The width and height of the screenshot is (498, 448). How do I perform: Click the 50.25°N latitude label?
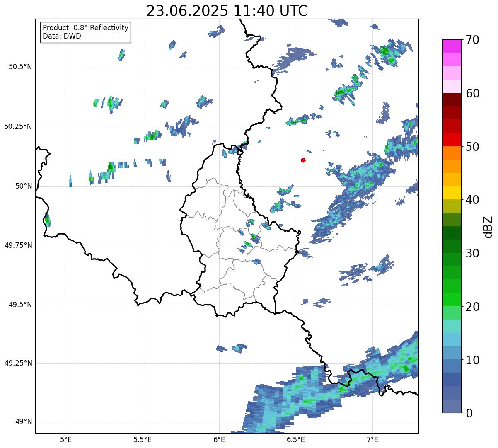point(18,126)
